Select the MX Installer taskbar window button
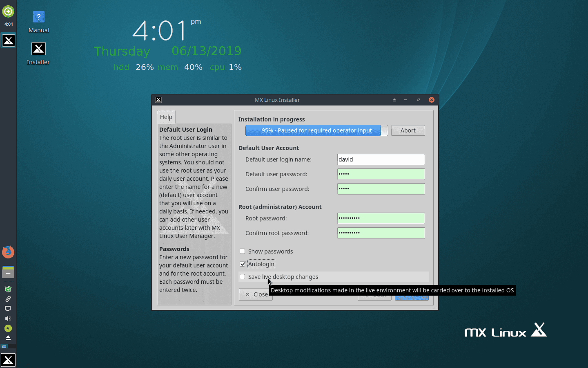 [9, 40]
